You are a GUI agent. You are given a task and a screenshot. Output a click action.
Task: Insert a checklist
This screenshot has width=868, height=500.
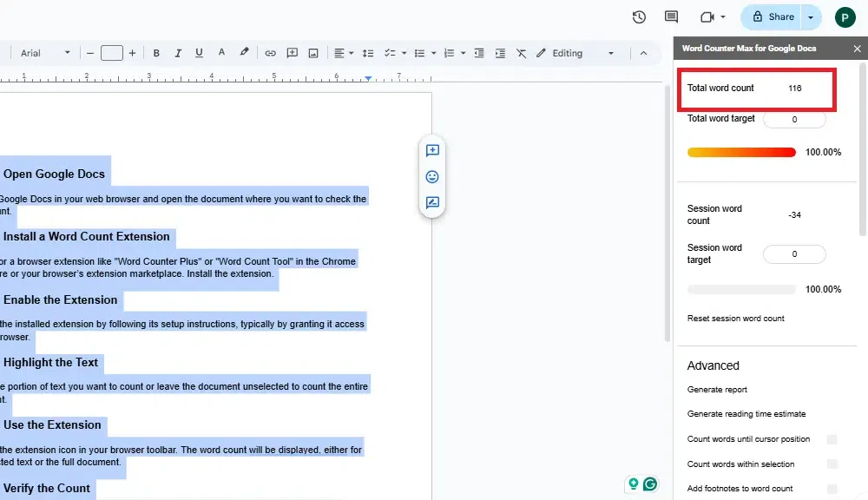coord(391,53)
